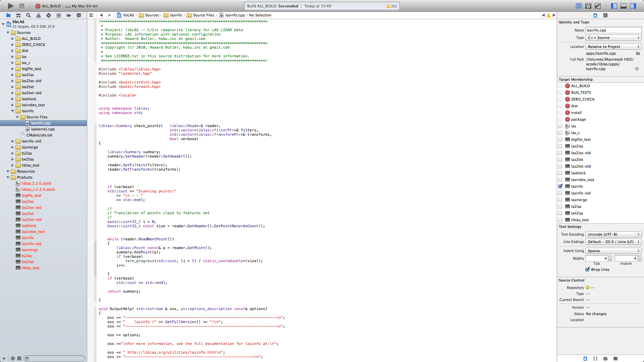Open laskernel.cpp in the navigator
Viewport: 644px width, 362px height.
[x=43, y=129]
